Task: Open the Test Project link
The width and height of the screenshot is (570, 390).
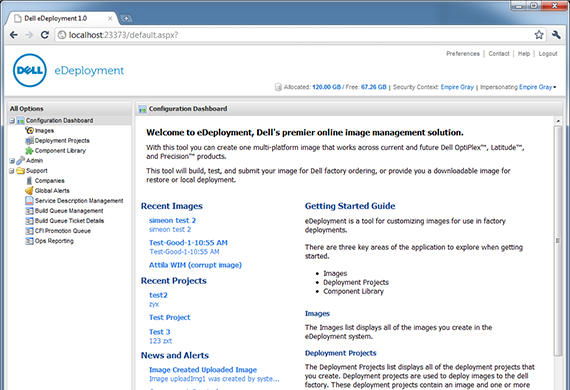Action: (x=169, y=317)
